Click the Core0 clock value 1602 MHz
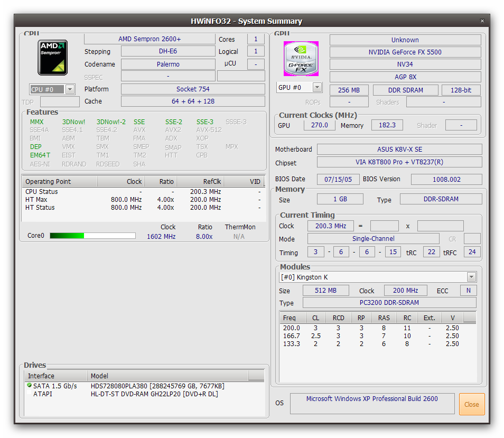Image resolution: width=504 pixels, height=438 pixels. (x=161, y=237)
